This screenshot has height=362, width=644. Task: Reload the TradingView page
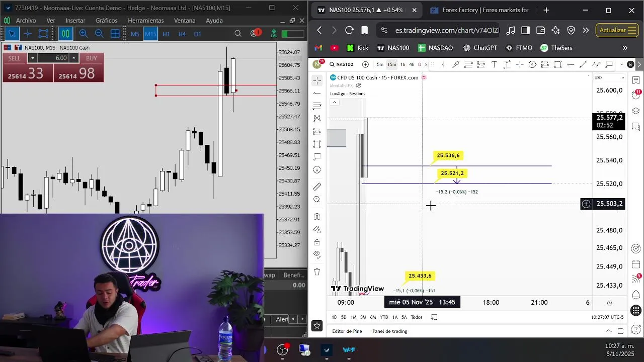349,30
